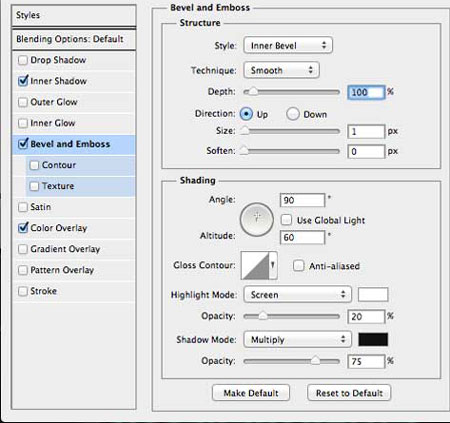Select the Satin label row

tap(74, 207)
